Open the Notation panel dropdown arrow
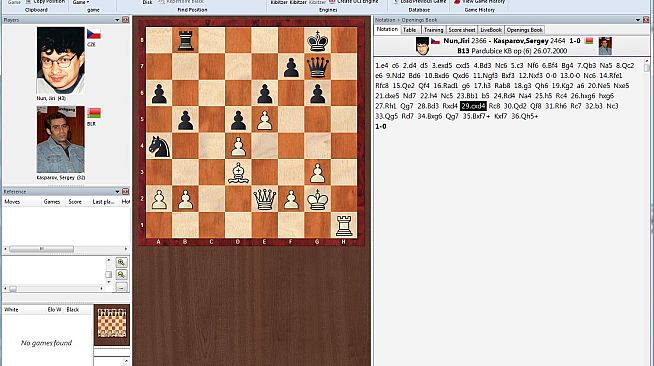Screen dimensions: 654x366 pyautogui.click(x=638, y=20)
